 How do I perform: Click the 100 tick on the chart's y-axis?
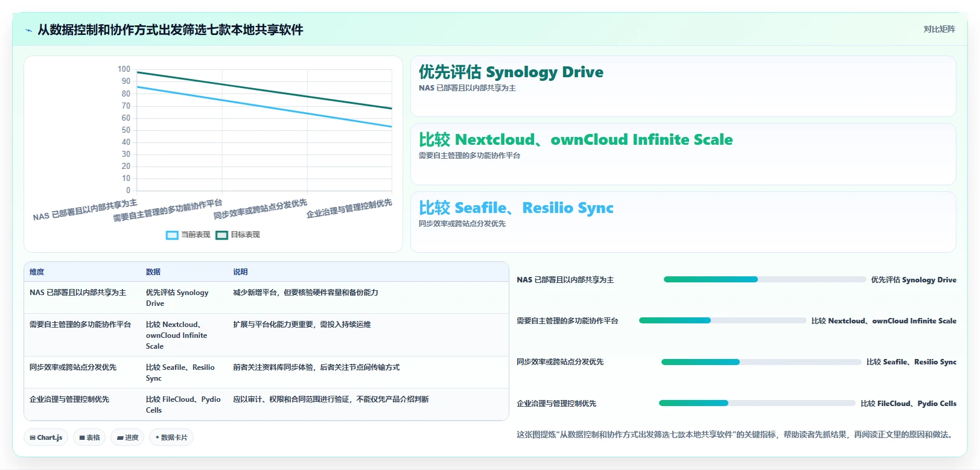[124, 69]
